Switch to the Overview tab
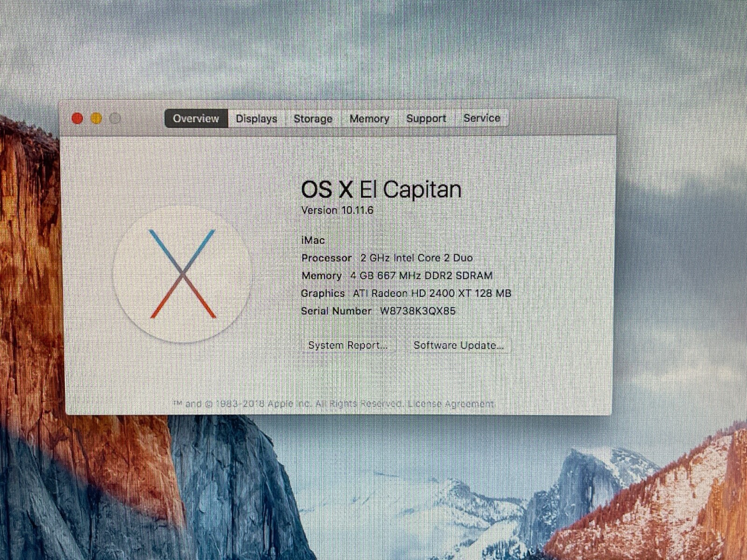Viewport: 747px width, 560px height. (x=196, y=119)
